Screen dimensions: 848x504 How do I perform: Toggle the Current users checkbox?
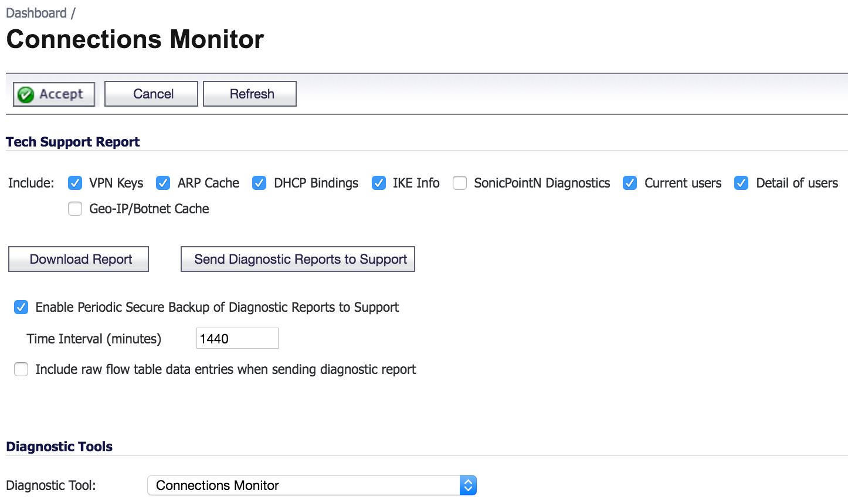pyautogui.click(x=630, y=183)
